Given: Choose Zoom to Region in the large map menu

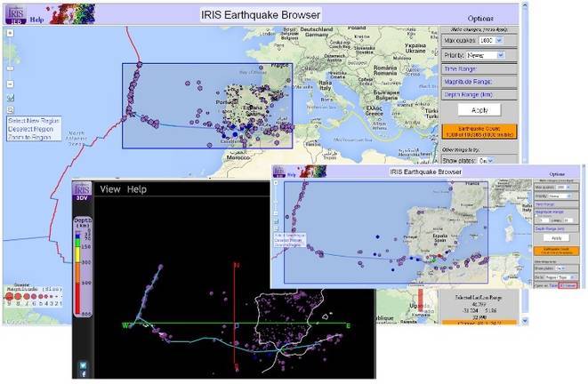Looking at the screenshot, I should (x=29, y=137).
